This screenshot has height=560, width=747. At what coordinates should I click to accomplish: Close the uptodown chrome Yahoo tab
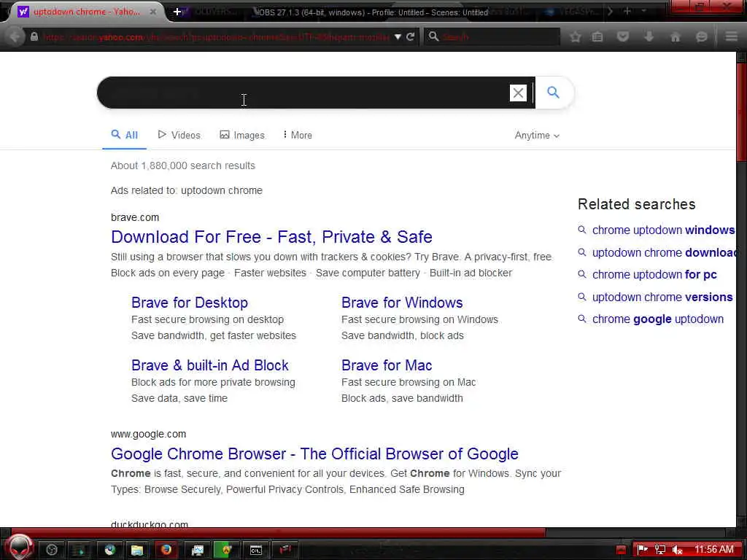point(153,12)
